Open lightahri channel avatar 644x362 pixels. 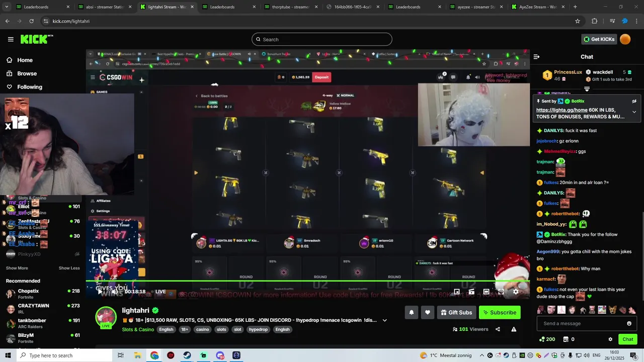pyautogui.click(x=106, y=317)
